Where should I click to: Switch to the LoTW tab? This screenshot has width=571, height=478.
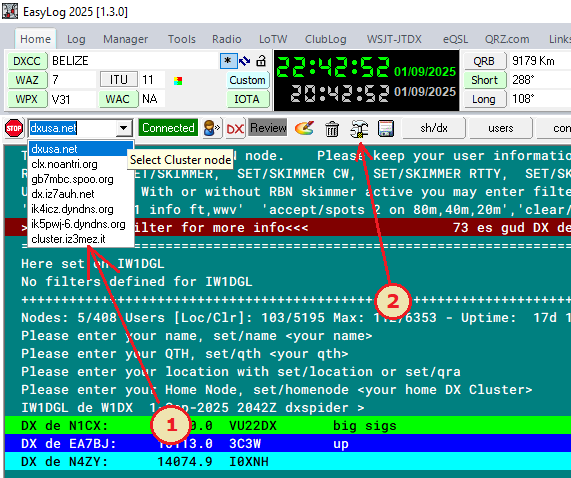pos(273,39)
